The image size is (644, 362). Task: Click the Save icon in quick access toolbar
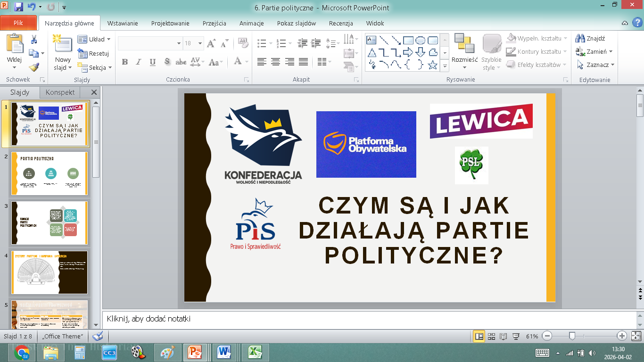coord(19,7)
